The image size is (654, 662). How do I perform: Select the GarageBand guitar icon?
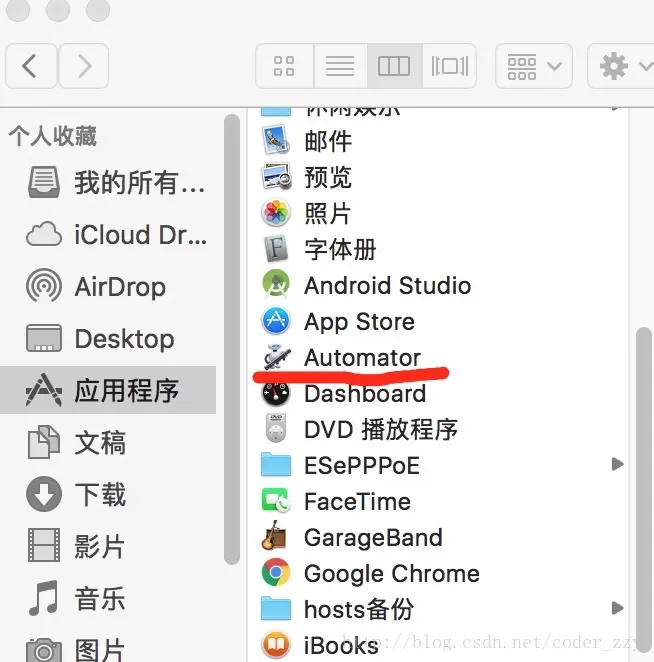tap(275, 536)
